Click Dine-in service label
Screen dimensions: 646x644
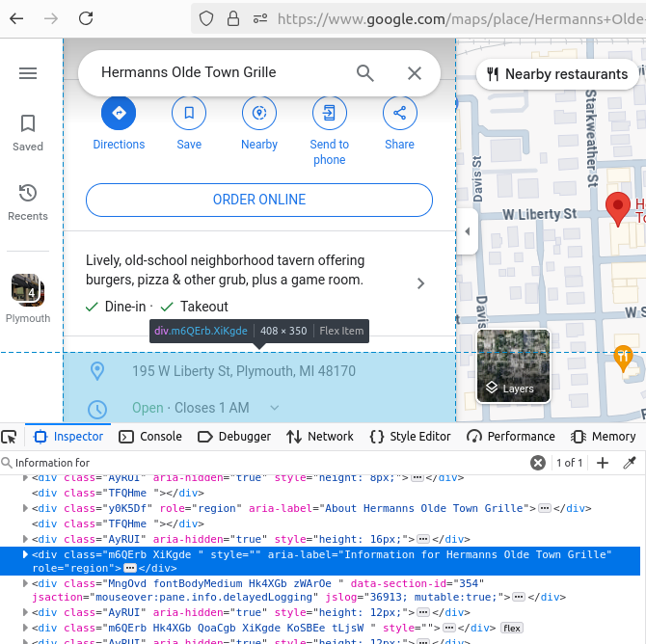(x=125, y=307)
